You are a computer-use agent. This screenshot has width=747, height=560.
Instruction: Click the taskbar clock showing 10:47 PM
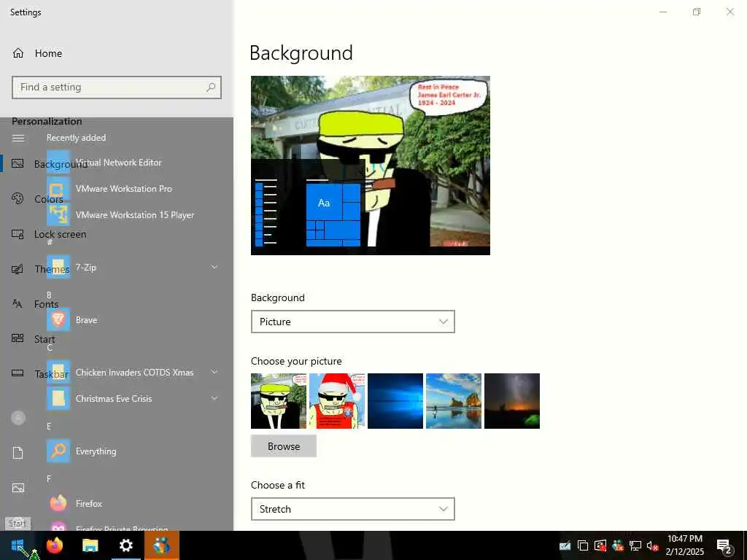pyautogui.click(x=684, y=545)
